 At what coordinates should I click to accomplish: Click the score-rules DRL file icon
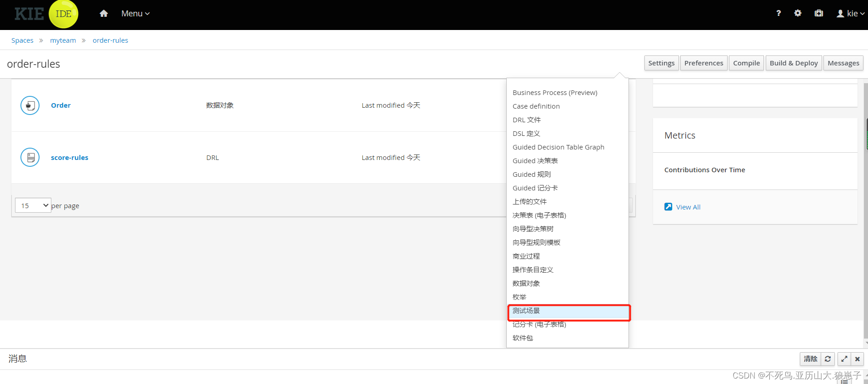[30, 158]
